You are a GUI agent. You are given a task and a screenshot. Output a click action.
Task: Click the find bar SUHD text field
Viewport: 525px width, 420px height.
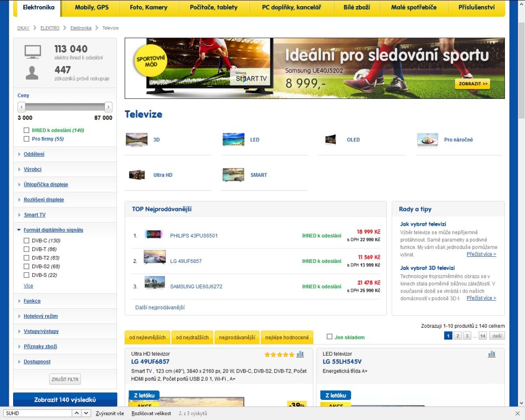(x=37, y=413)
